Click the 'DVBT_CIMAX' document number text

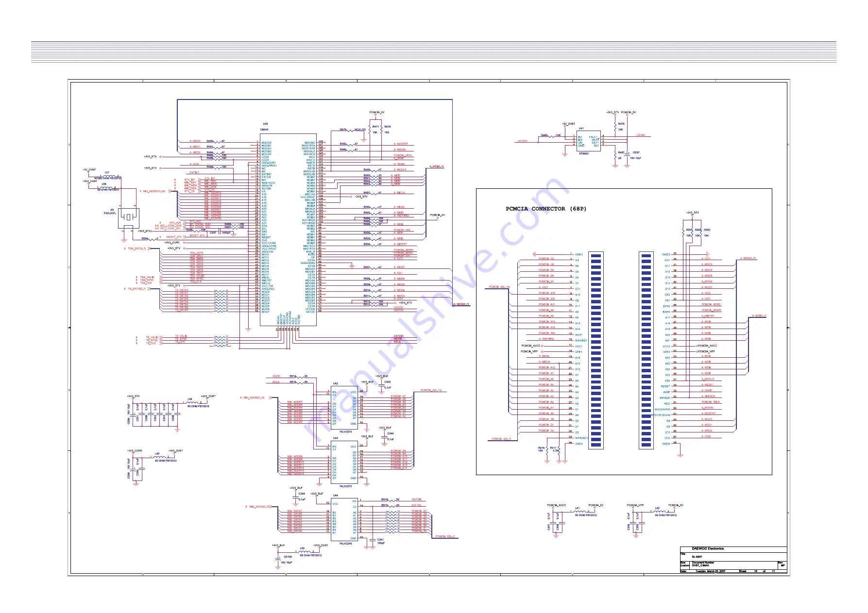click(x=700, y=565)
